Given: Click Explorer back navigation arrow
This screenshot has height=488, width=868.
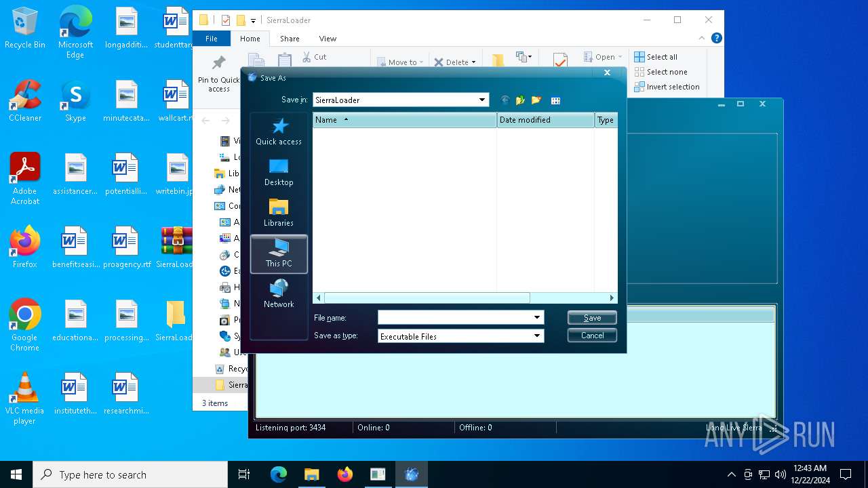Looking at the screenshot, I should point(205,121).
